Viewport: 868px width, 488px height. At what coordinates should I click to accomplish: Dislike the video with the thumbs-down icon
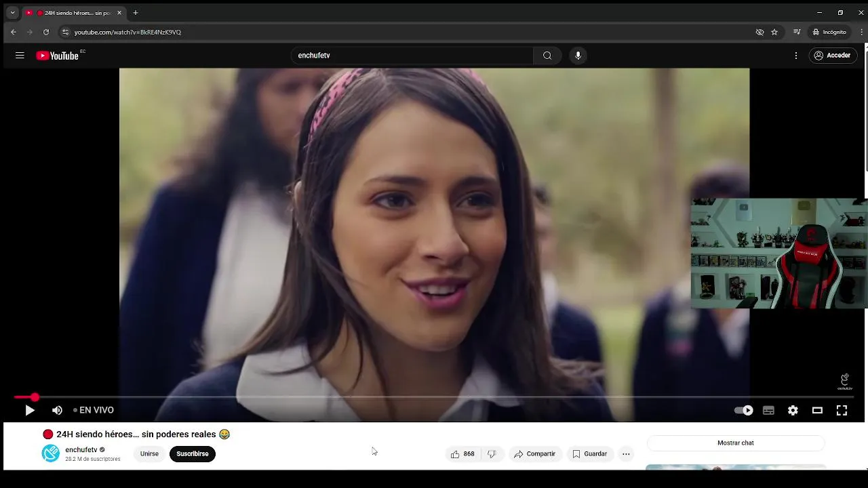(492, 454)
